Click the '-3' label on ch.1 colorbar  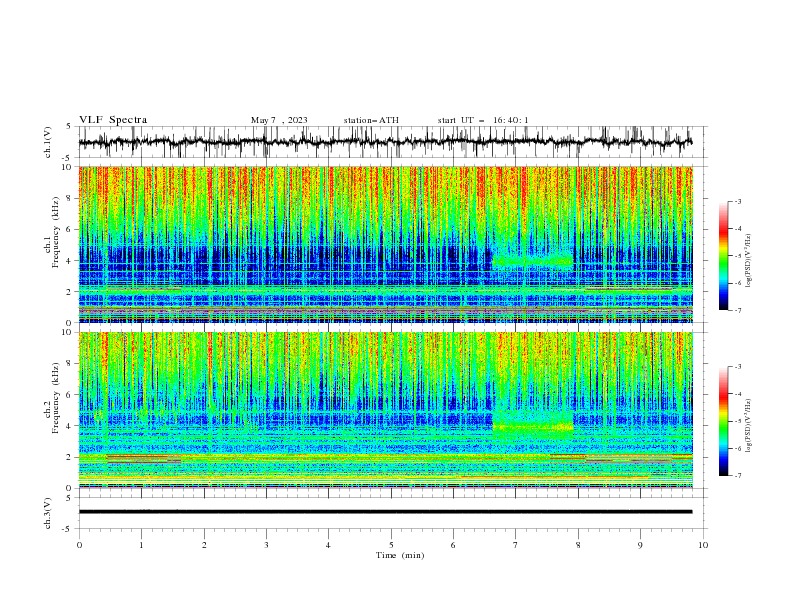coord(737,201)
